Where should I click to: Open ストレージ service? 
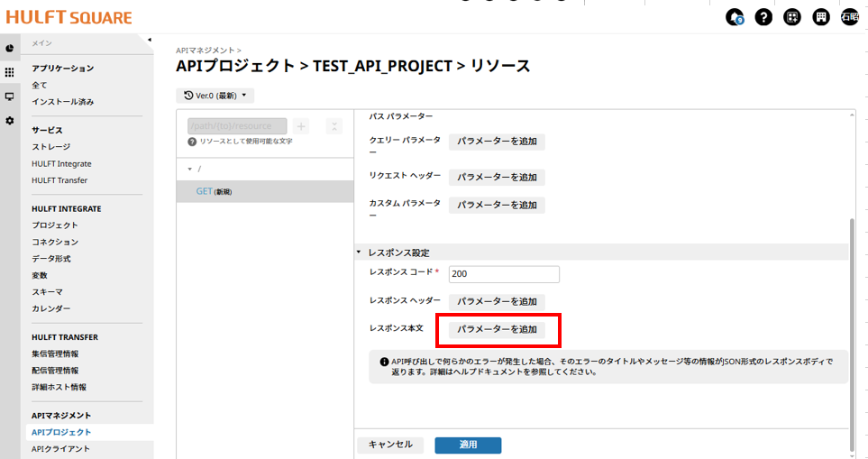pos(51,147)
